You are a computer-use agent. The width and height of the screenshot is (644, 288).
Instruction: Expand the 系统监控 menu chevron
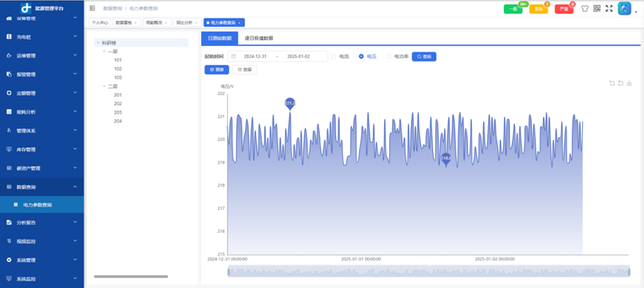75,278
